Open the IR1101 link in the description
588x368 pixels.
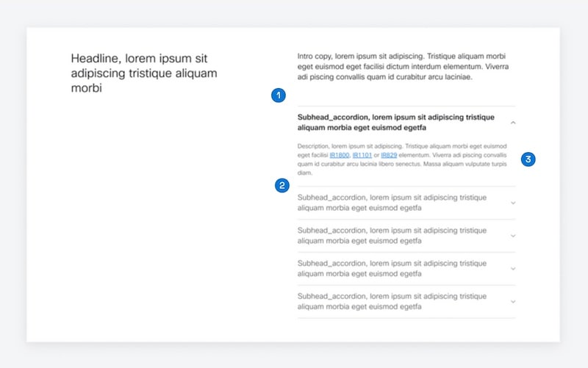[362, 155]
